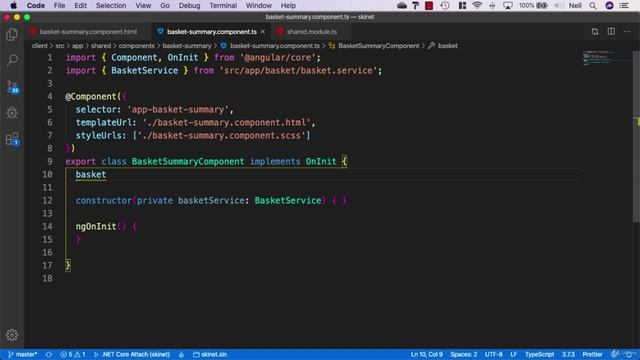Viewport: 640px width, 360px height.
Task: Close the basket-summary.component.ts tab
Action: click(x=263, y=31)
